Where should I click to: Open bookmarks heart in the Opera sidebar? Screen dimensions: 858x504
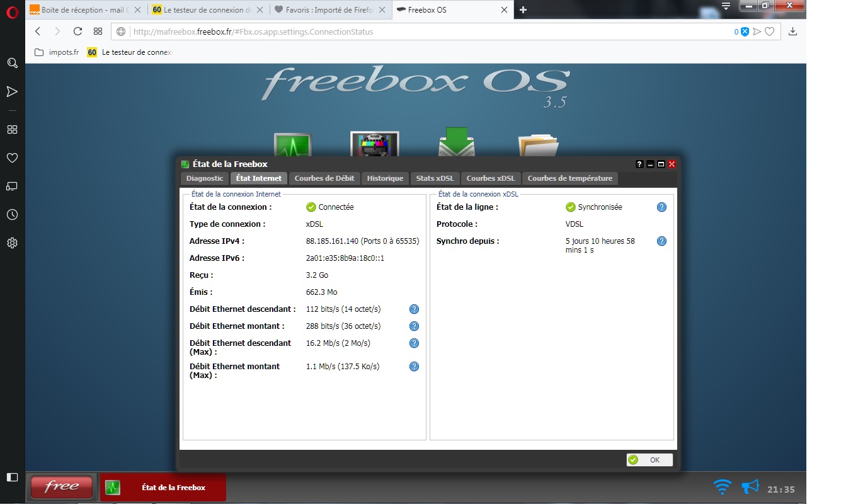pos(12,157)
